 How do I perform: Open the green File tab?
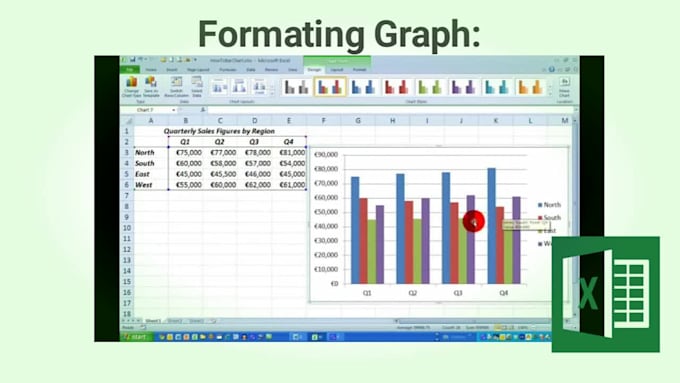130,69
